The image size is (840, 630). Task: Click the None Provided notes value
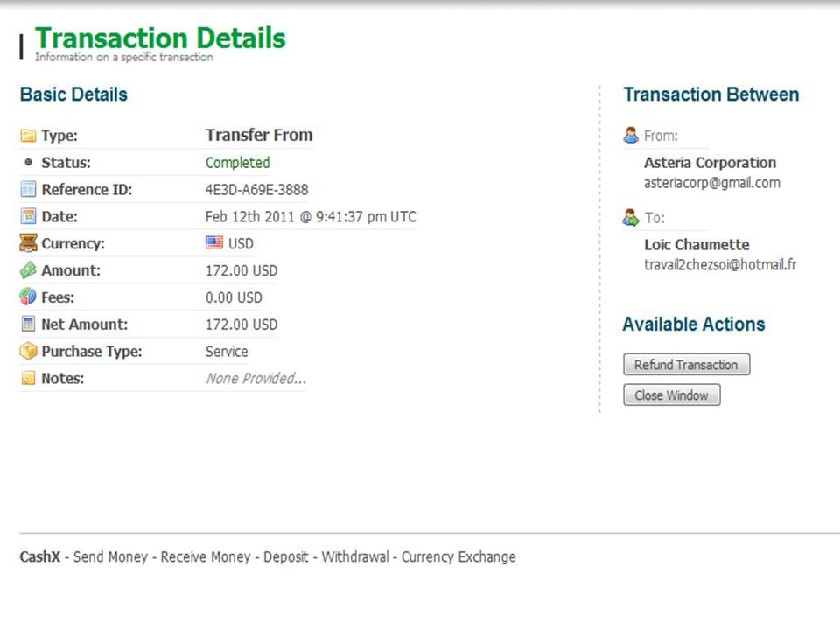[x=256, y=379]
